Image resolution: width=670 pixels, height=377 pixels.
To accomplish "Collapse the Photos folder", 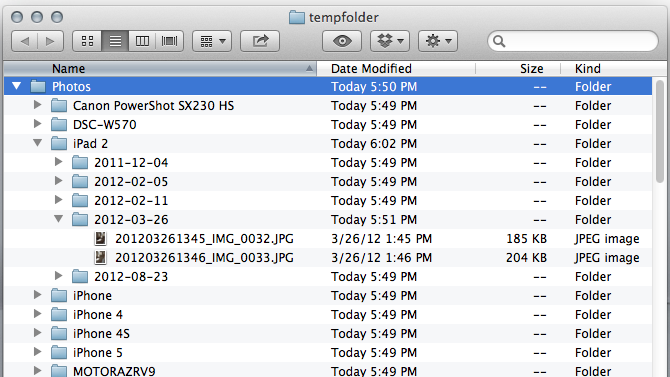I will (16, 86).
